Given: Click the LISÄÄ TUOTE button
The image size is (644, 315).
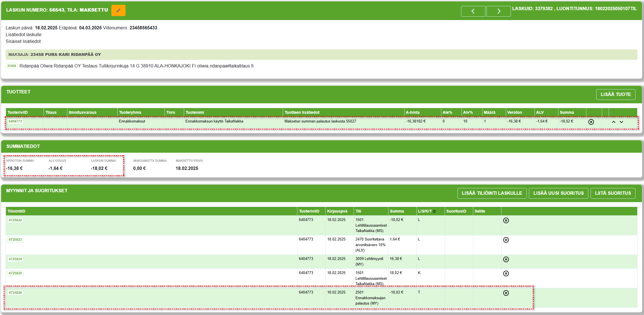Looking at the screenshot, I should 616,94.
